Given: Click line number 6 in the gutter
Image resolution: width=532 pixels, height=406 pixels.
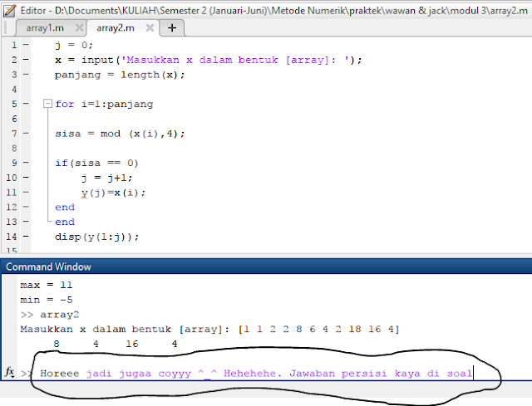Looking at the screenshot, I should click(x=14, y=119).
